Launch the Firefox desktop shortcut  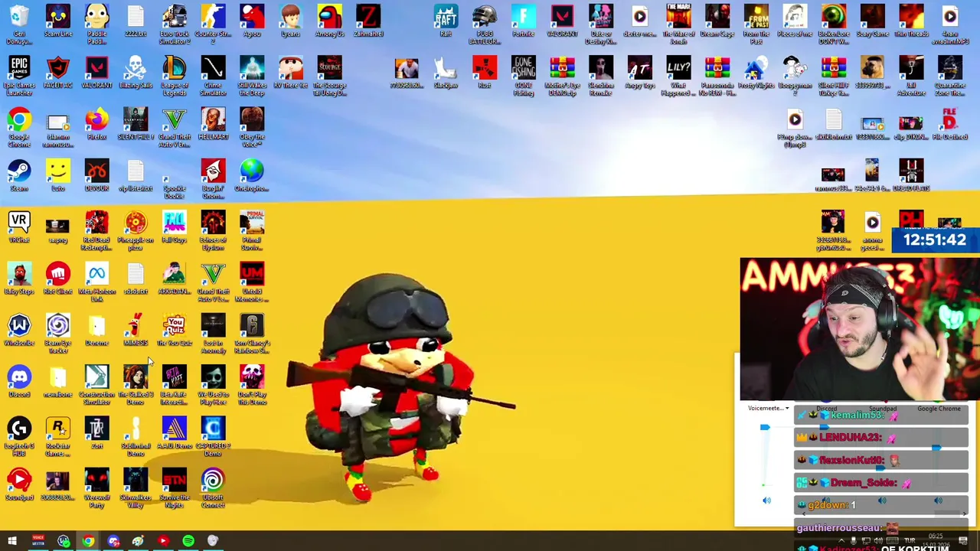coord(97,124)
